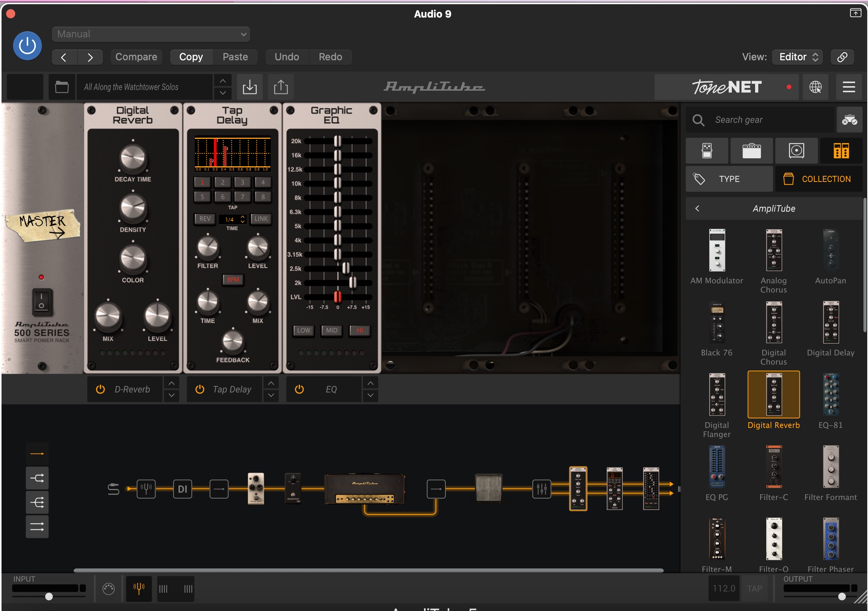Screen dimensions: 868x611
Task: Click EQ slot up chevron
Action: pos(370,383)
